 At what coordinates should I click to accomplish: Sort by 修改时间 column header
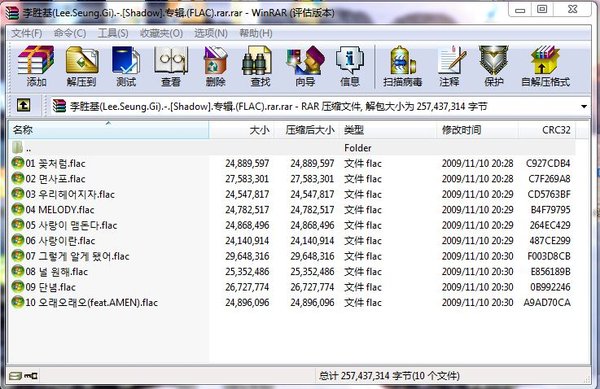pos(478,130)
